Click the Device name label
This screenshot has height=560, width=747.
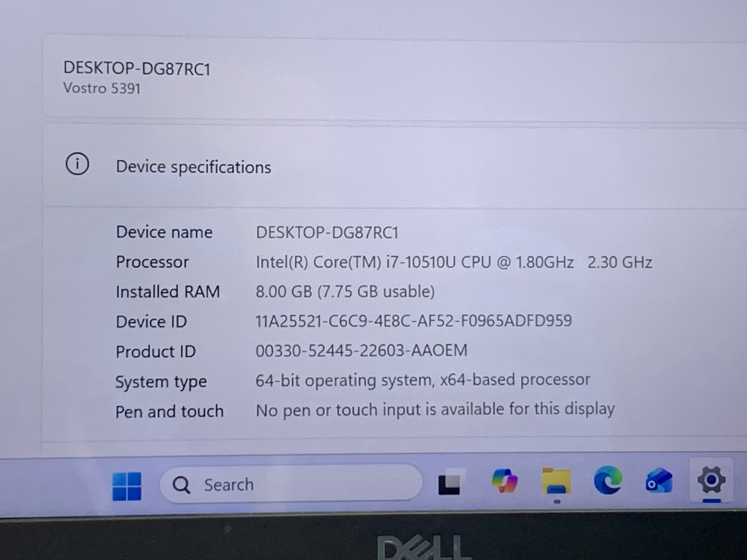[164, 232]
